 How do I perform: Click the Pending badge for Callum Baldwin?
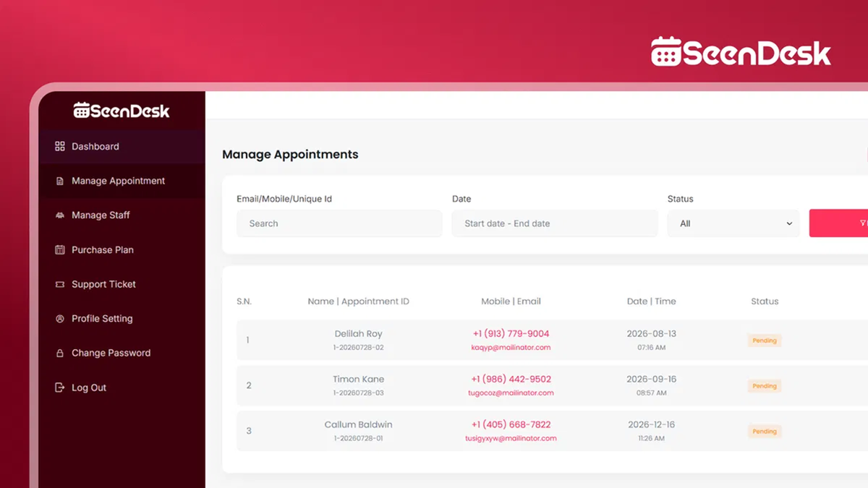(765, 432)
